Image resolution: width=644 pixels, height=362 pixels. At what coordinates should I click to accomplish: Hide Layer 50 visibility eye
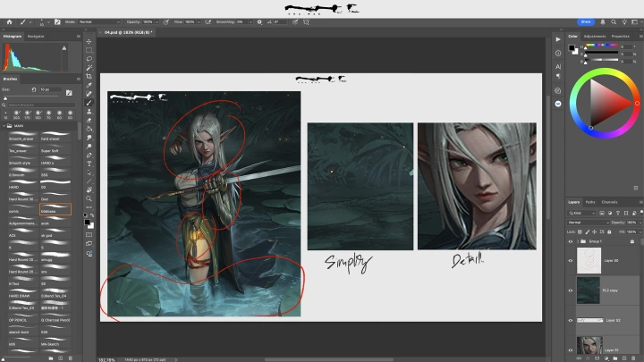coord(570,261)
